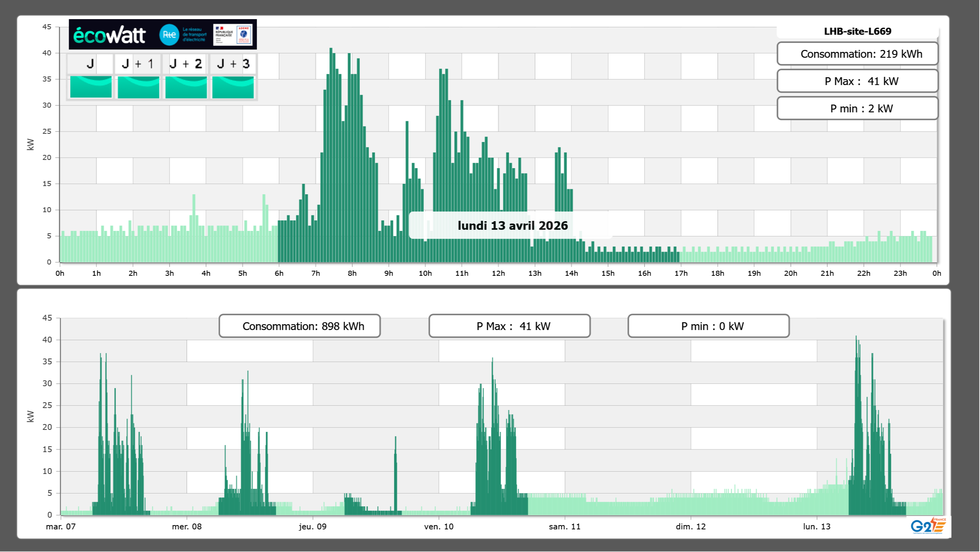Select the J day tab

point(91,64)
